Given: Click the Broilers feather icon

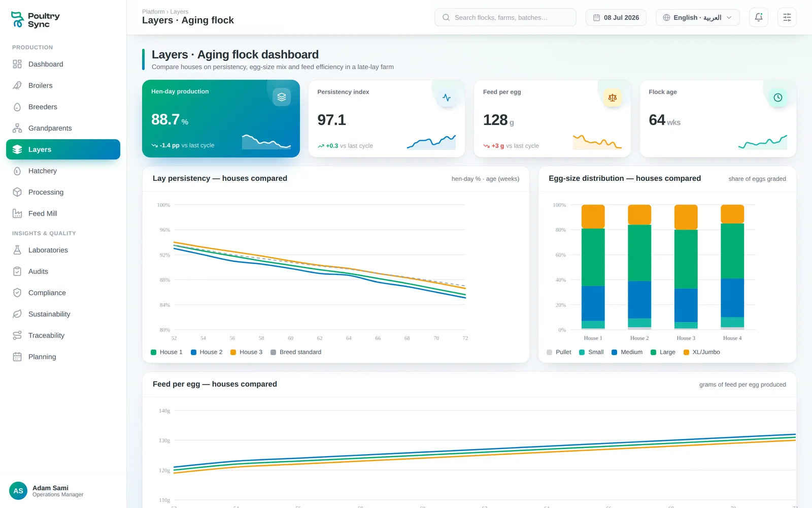Looking at the screenshot, I should 17,85.
